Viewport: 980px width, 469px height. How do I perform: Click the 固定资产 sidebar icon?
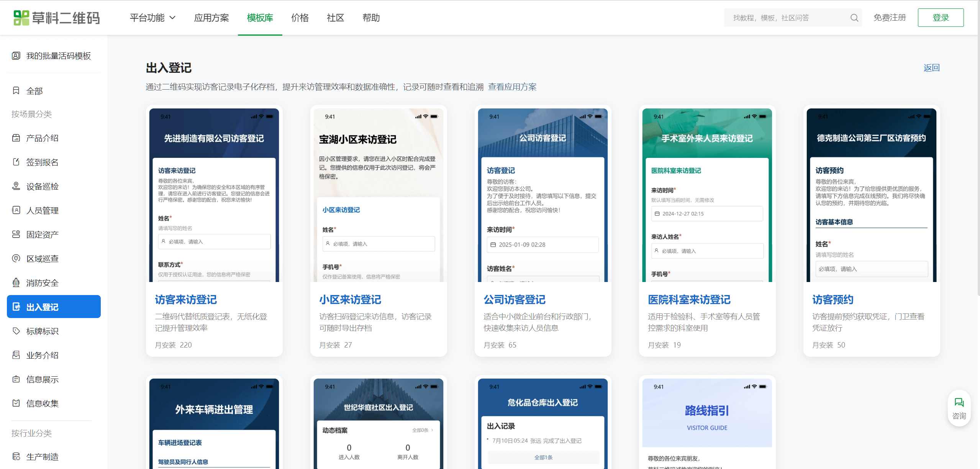(x=16, y=234)
